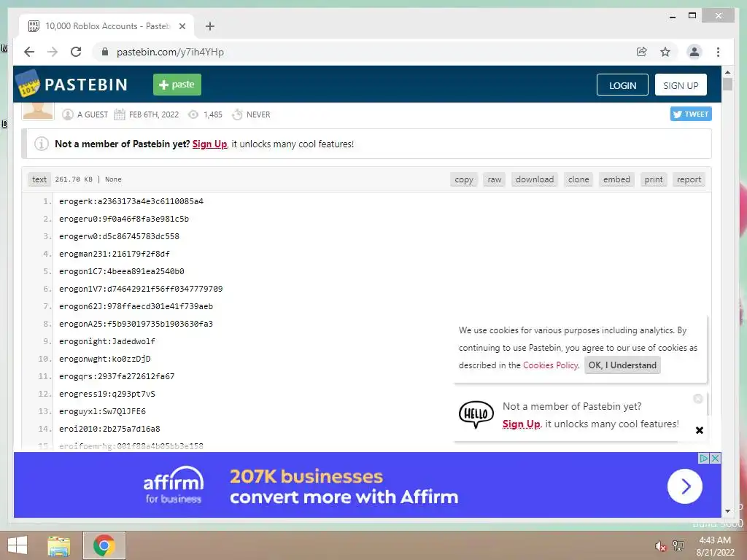The height and width of the screenshot is (560, 747).
Task: Click the FEB 6TH, 2022 date text
Action: [x=154, y=114]
